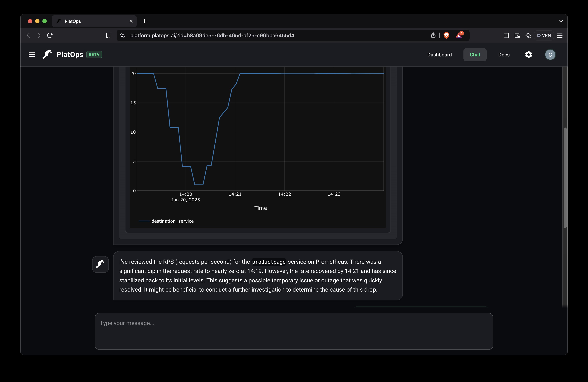Click the "Jan 20, 2025" date label

[186, 200]
